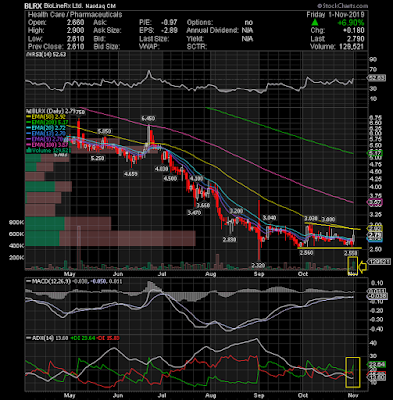This screenshot has height=400, width=393.
Task: Click the purple EMA(9) legend entry
Action: [x=45, y=139]
